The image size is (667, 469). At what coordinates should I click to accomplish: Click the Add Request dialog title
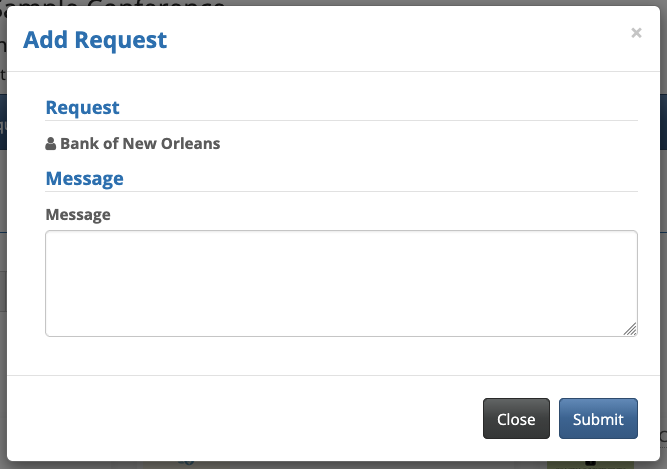(x=95, y=40)
